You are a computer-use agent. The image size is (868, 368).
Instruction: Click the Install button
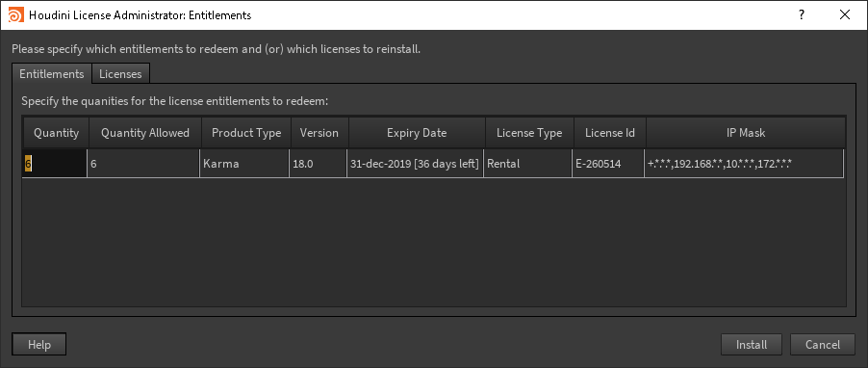(x=752, y=345)
